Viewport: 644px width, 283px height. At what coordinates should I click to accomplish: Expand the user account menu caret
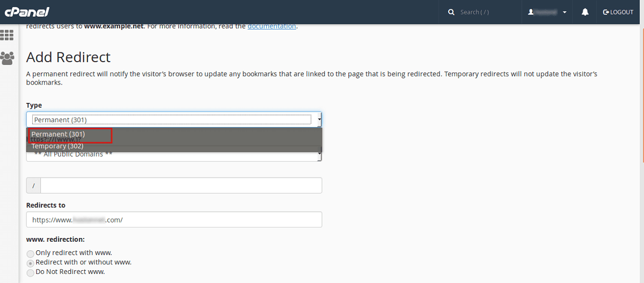pos(565,12)
